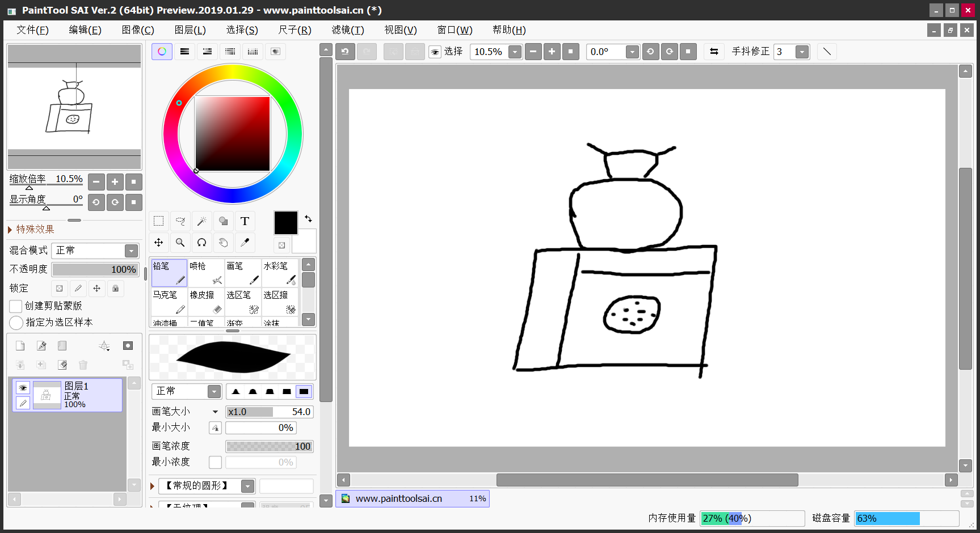Choose the 马克笔 marker tool
Viewport: 980px width, 533px height.
coord(169,302)
